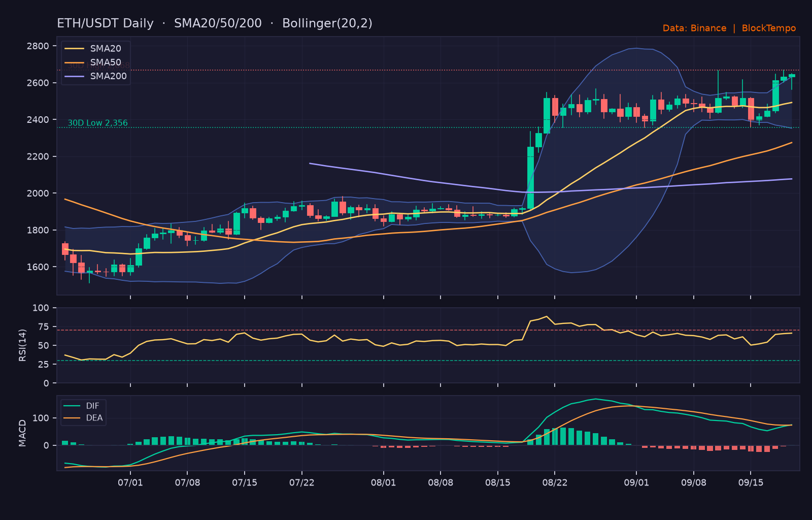Screen dimensions: 812x520
Task: Click the 08/08 date label
Action: (441, 482)
